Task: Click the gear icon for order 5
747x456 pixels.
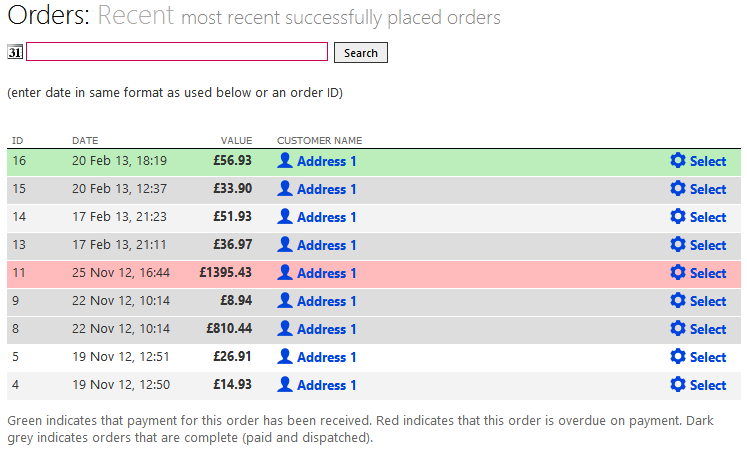Action: coord(678,357)
